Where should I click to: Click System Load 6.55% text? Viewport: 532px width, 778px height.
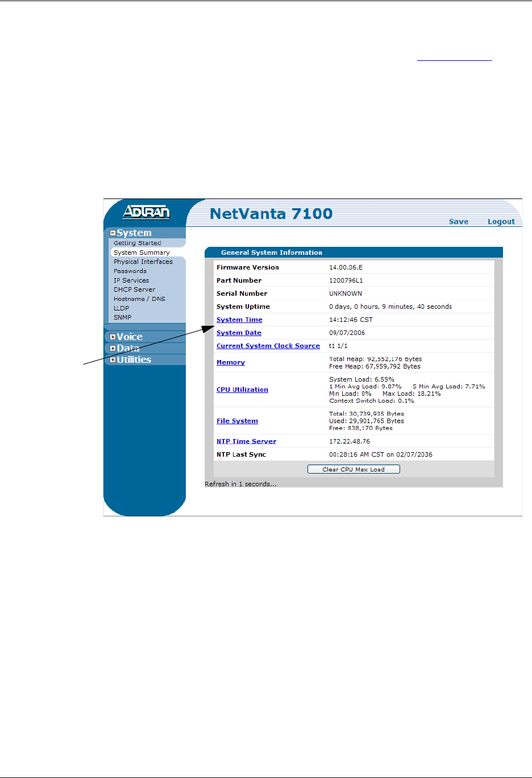point(361,379)
